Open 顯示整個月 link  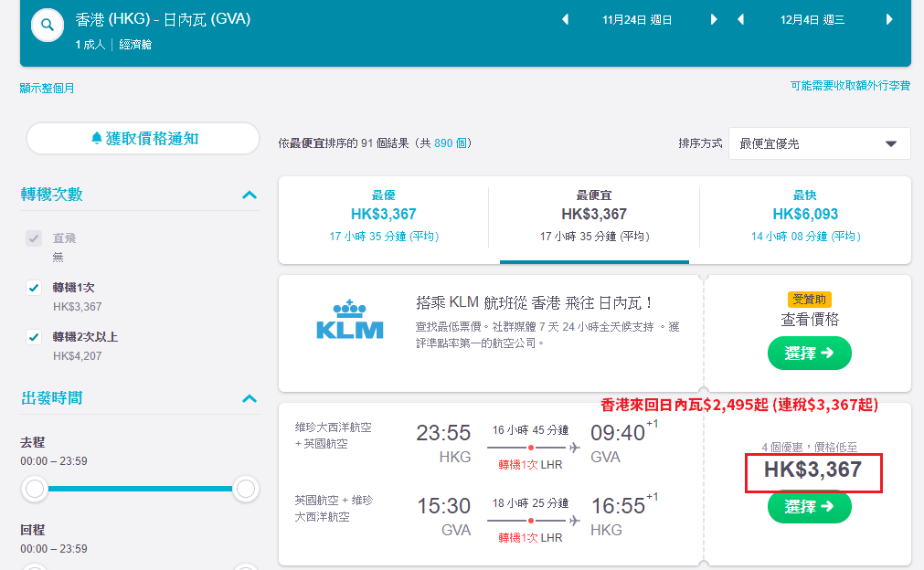pos(48,89)
